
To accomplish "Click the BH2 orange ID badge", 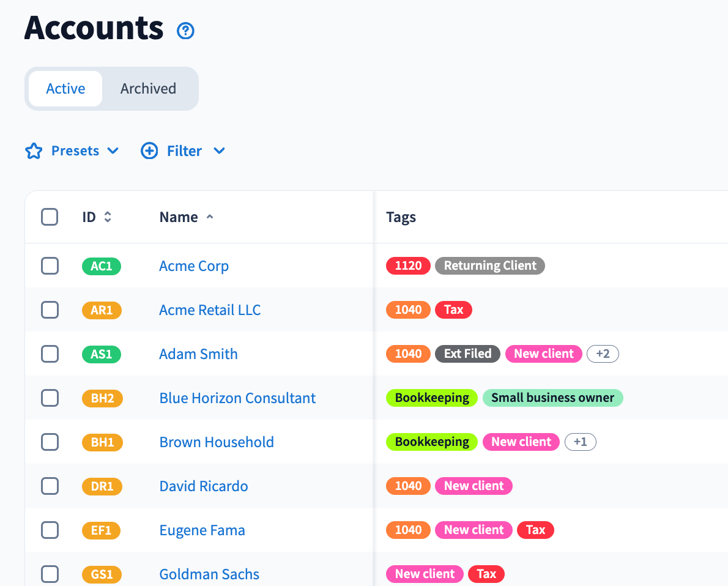I will click(x=102, y=398).
